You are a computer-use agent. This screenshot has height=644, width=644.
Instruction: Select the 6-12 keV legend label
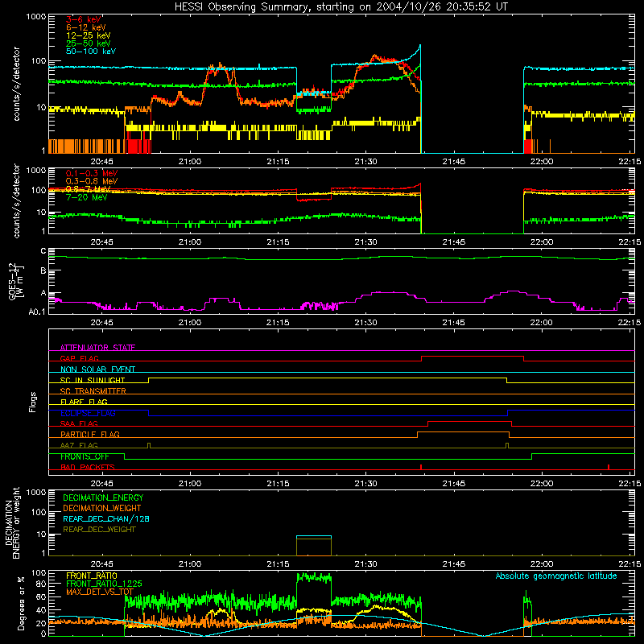click(x=86, y=27)
